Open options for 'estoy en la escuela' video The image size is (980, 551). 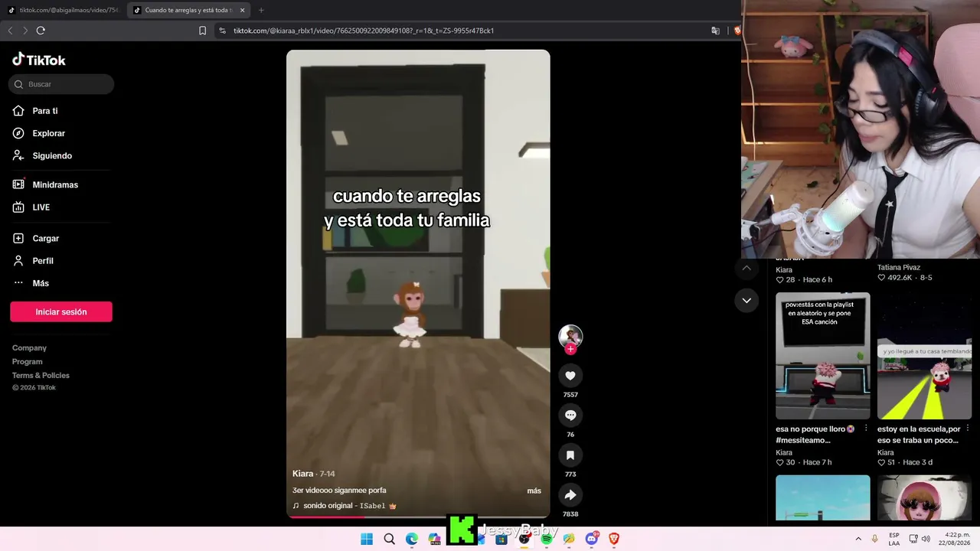pos(968,429)
